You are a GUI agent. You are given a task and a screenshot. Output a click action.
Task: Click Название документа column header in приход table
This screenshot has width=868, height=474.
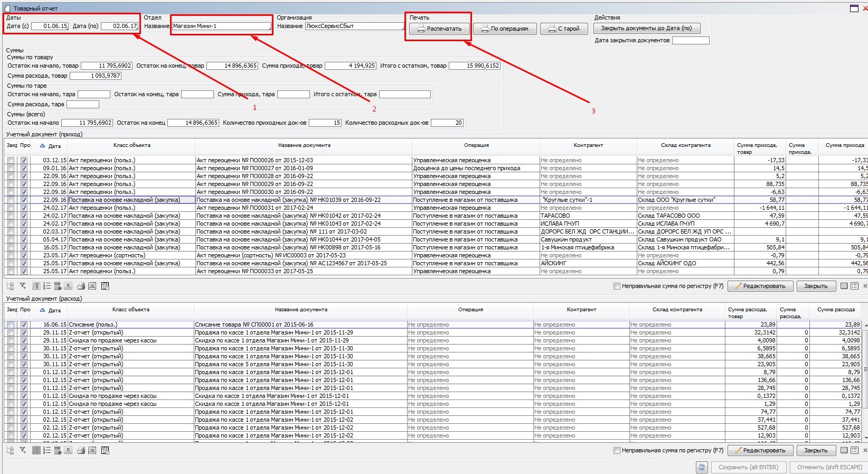304,145
